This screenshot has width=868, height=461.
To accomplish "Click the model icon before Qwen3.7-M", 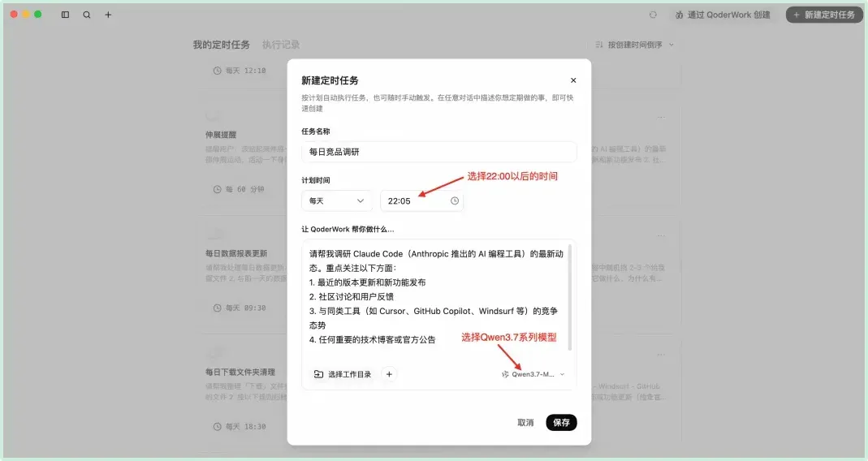I will pyautogui.click(x=505, y=374).
